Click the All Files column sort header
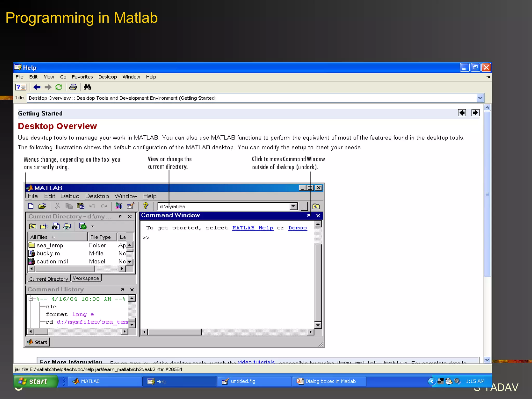 [x=57, y=237]
